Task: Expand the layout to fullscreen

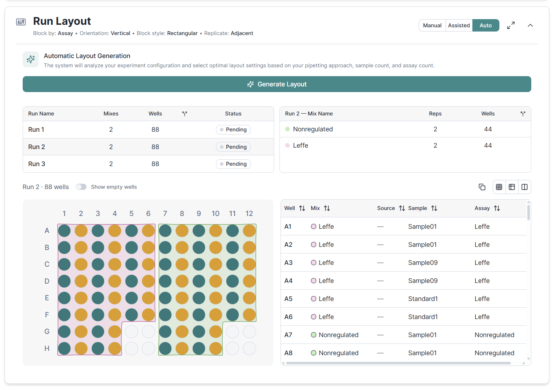Action: [511, 25]
